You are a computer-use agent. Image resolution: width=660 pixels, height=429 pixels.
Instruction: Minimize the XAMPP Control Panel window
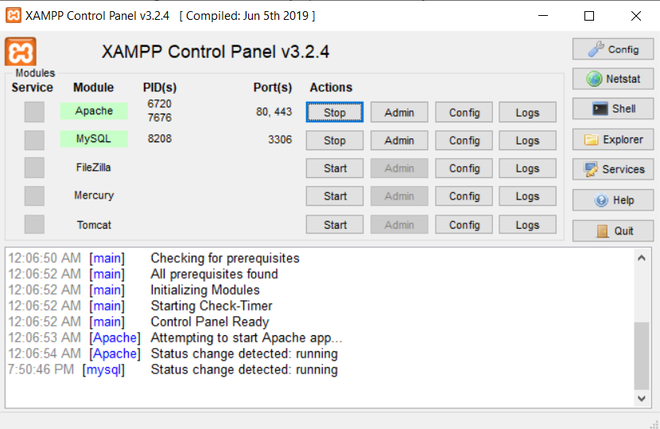click(543, 16)
